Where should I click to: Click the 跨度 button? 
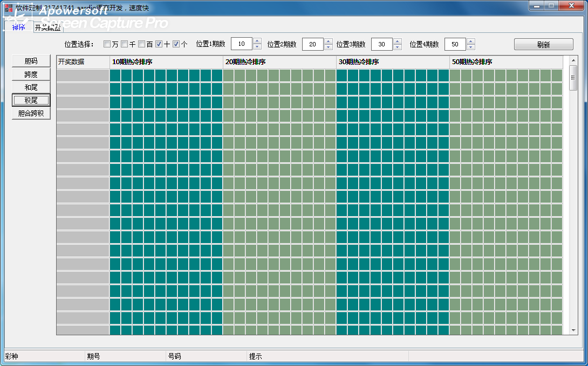click(31, 74)
